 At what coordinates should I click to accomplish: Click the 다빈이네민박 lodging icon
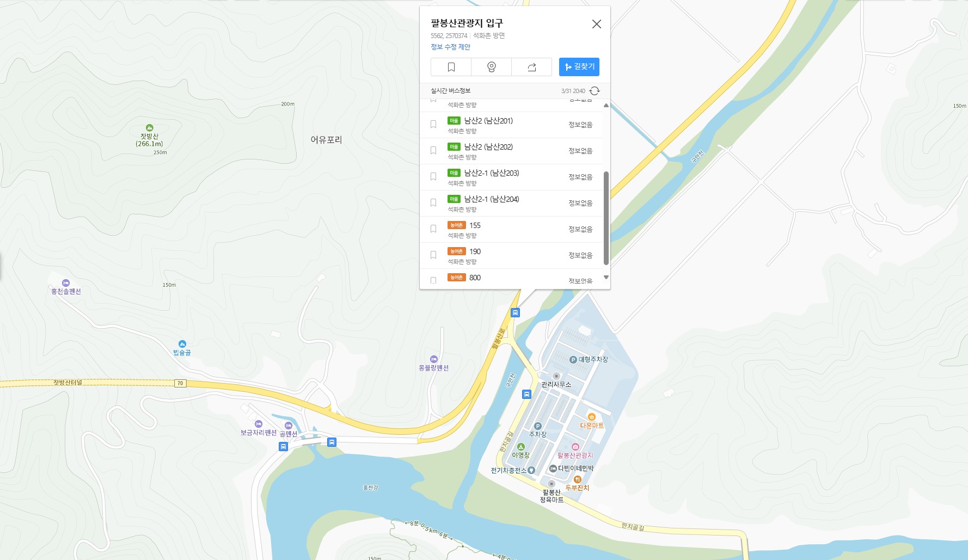553,469
